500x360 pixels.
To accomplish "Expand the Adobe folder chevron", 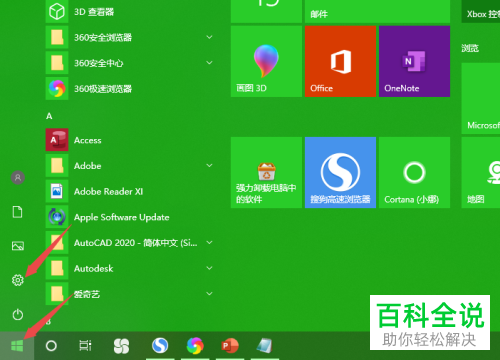I will pyautogui.click(x=209, y=165).
